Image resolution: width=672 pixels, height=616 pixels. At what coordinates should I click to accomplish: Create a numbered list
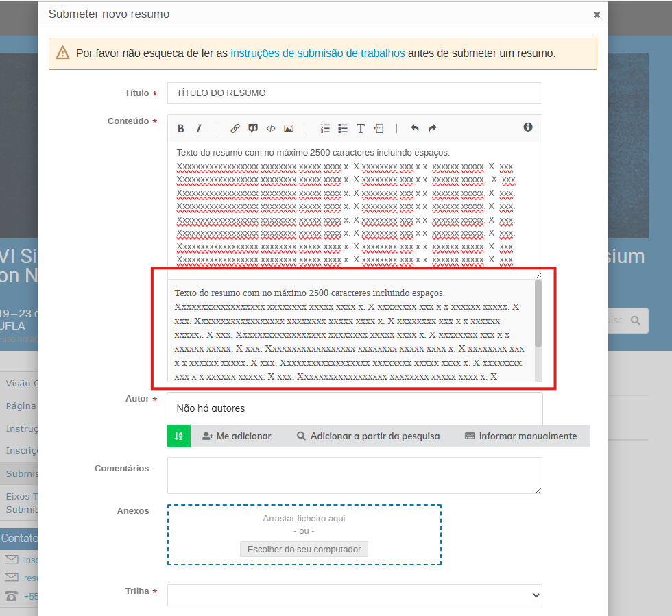325,128
